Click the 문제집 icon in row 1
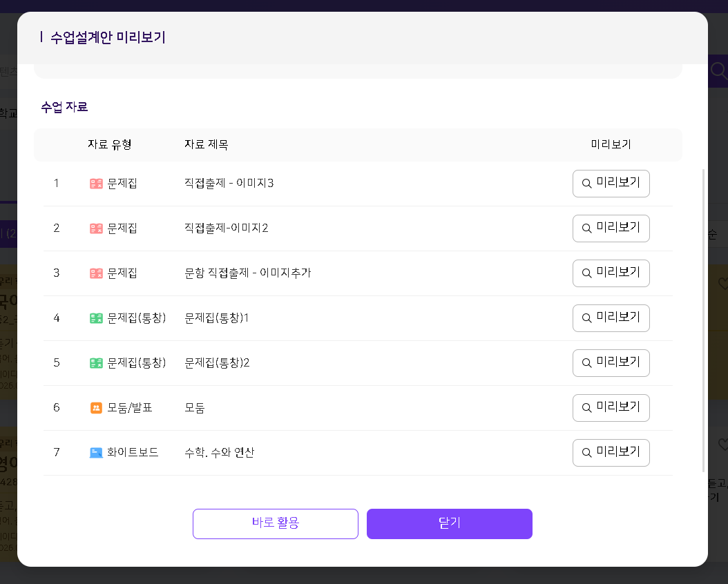Screen dimensions: 728x584 [x=96, y=184]
